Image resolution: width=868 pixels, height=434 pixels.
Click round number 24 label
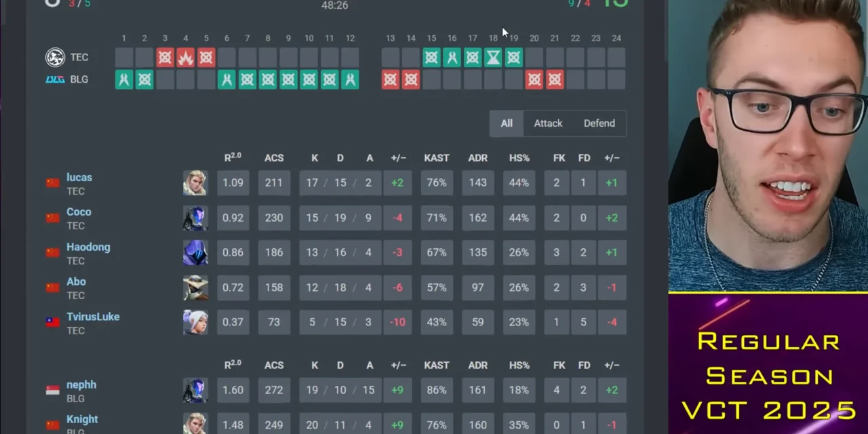coord(616,38)
